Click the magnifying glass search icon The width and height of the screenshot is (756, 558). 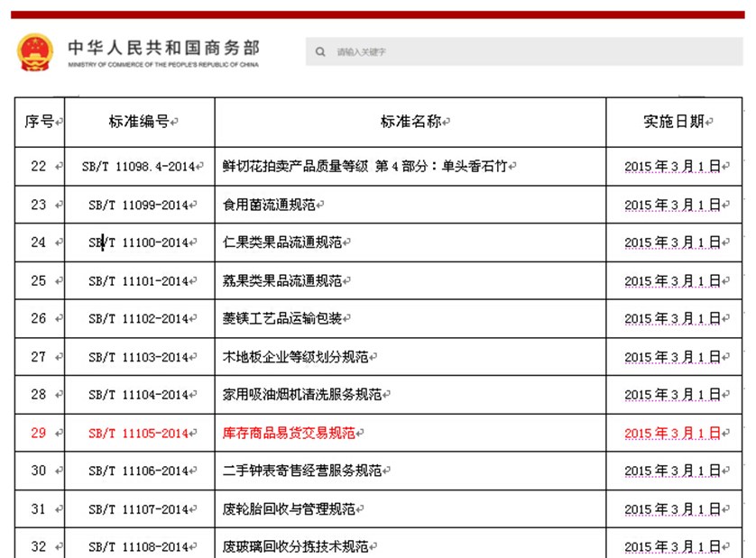321,51
